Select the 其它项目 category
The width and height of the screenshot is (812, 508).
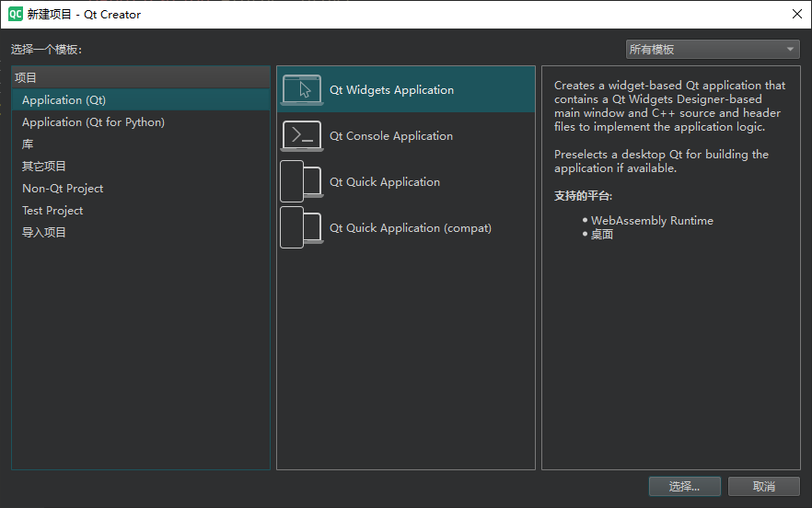[x=141, y=167]
